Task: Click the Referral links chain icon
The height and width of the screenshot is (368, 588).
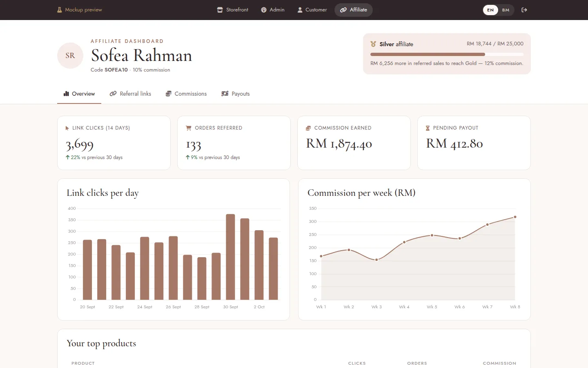Action: coord(113,94)
